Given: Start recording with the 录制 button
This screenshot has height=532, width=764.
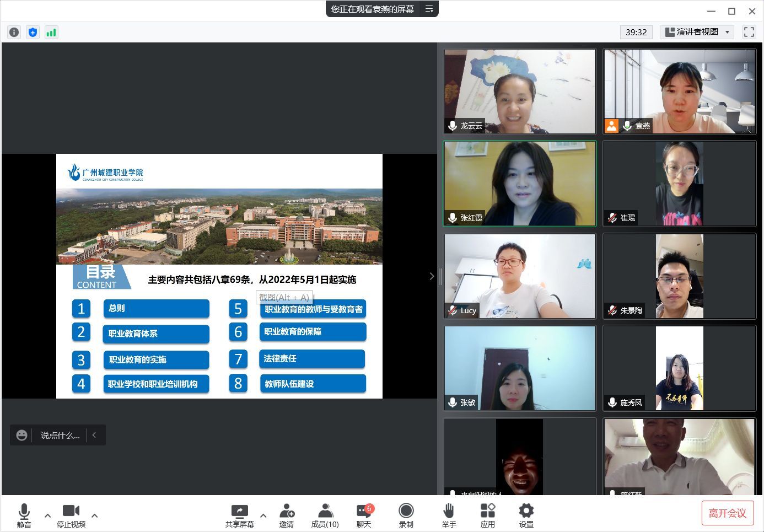Looking at the screenshot, I should [x=406, y=515].
